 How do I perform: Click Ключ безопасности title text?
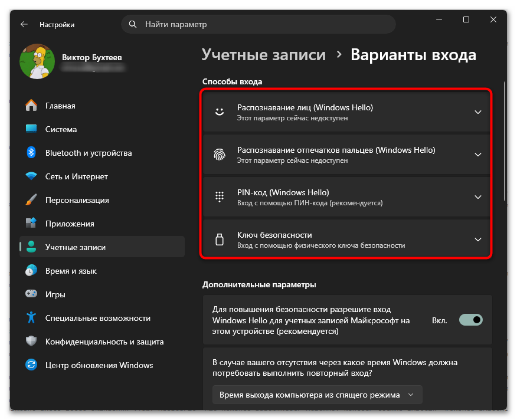tap(274, 235)
